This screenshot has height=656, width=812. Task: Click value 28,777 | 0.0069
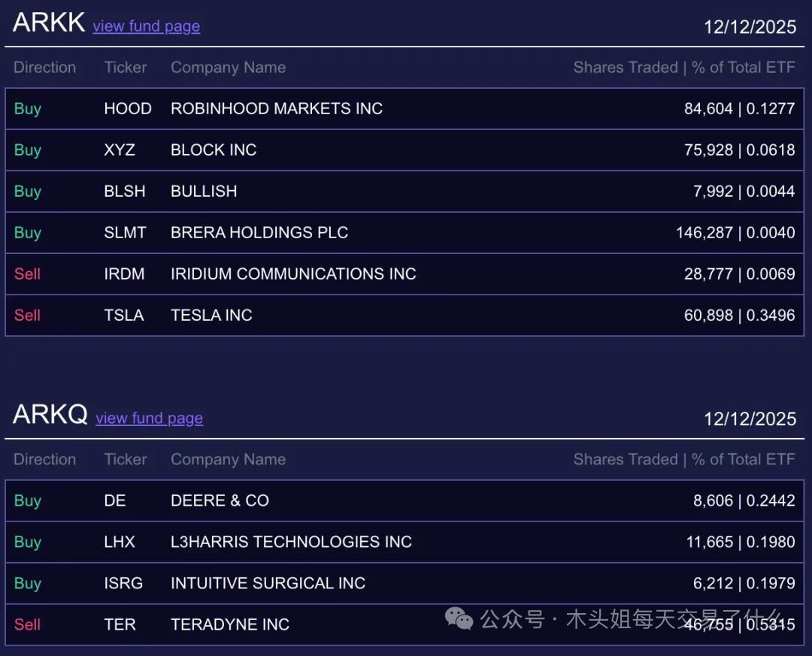point(740,274)
